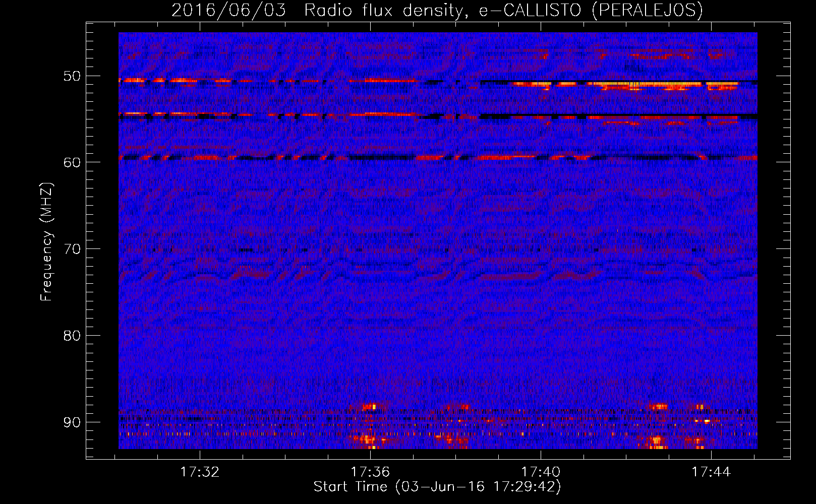Screen dimensions: 816x504
Task: Click the "Start Time (03-Jun-16 17:29:42)" axis label
Action: tap(437, 487)
